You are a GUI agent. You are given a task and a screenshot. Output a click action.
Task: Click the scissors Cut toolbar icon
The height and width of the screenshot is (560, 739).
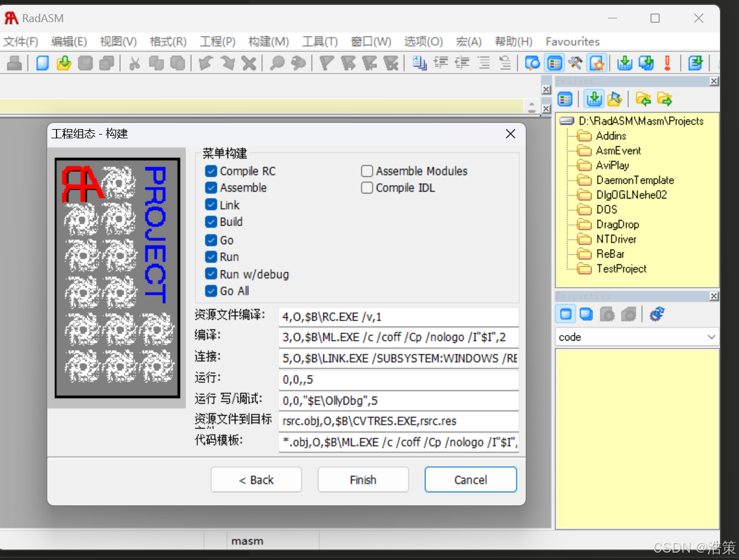click(x=135, y=63)
